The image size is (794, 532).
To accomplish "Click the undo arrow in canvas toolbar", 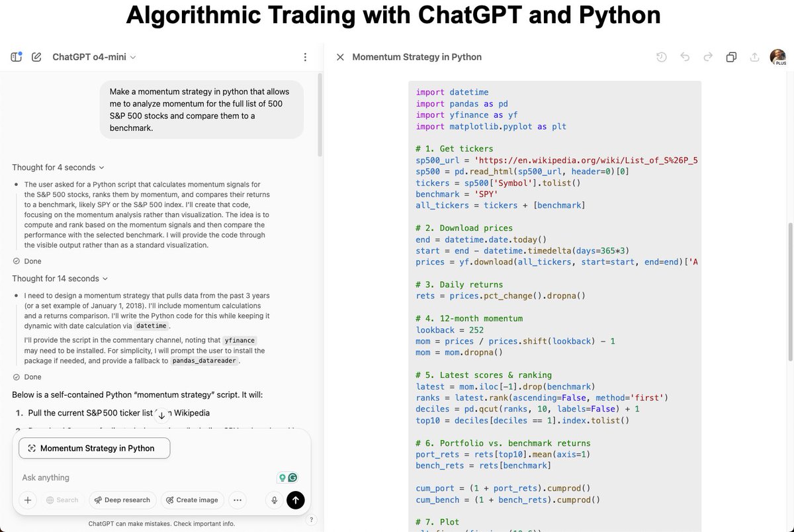I will click(685, 58).
